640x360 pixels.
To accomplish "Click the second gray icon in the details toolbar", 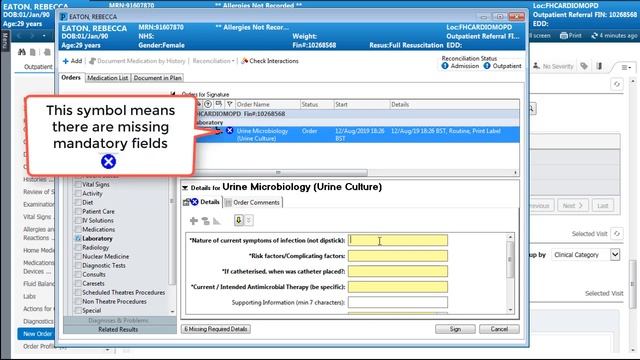I will coord(205,221).
